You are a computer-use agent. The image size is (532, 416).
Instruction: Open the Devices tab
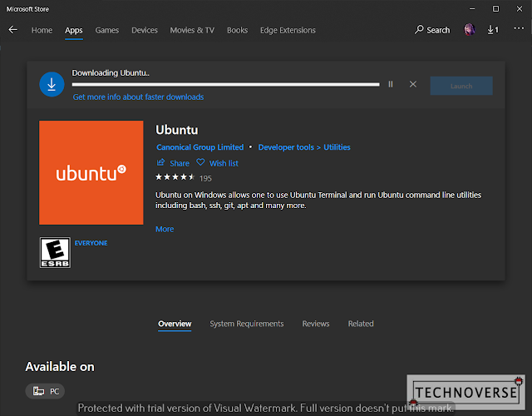[x=145, y=30]
